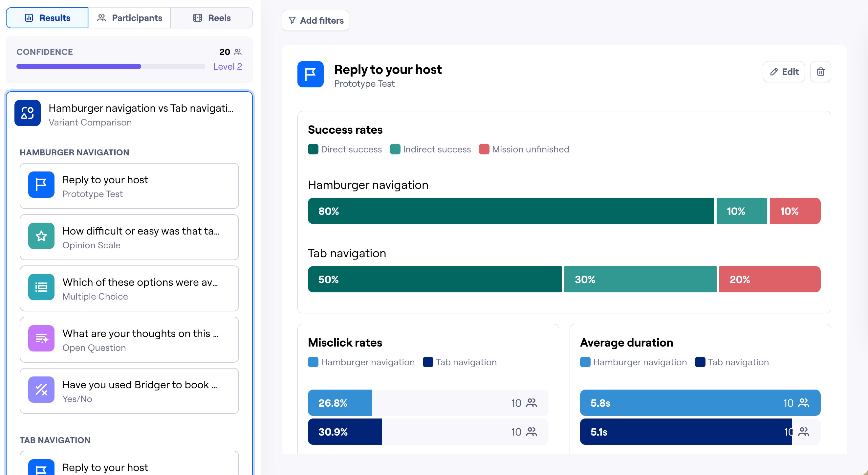Click the Multiple Choice list icon
868x475 pixels.
coord(41,287)
